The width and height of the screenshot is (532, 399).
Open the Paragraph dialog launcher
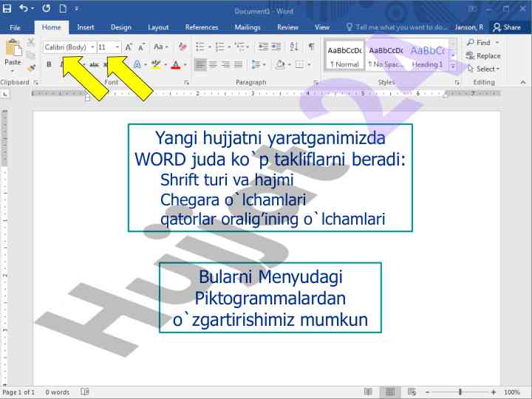click(x=316, y=83)
